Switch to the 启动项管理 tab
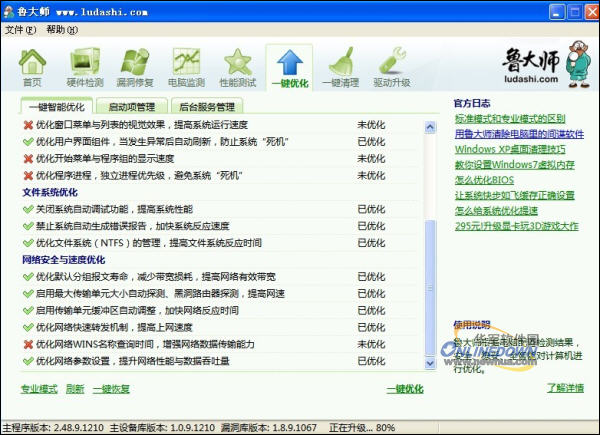Screen dimensions: 600x435 click(x=130, y=106)
